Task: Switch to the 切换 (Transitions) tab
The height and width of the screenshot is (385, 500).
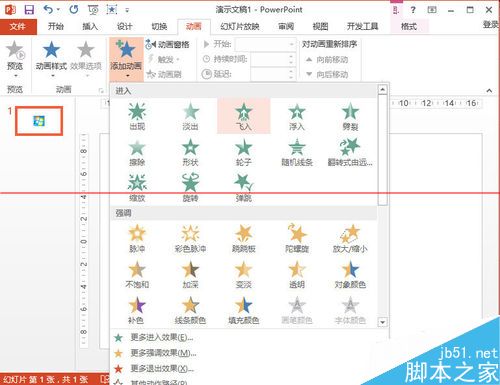Action: pos(159,26)
